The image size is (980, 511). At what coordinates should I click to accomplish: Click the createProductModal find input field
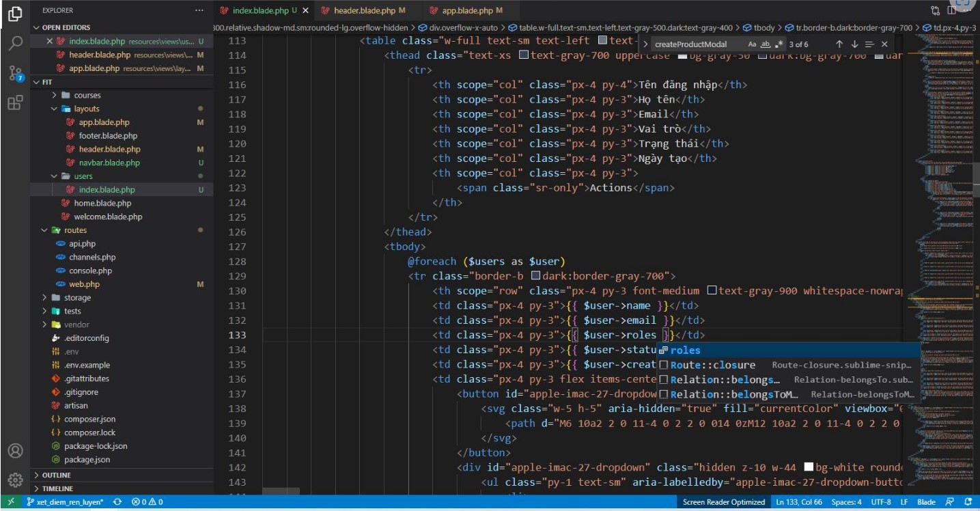pyautogui.click(x=697, y=44)
